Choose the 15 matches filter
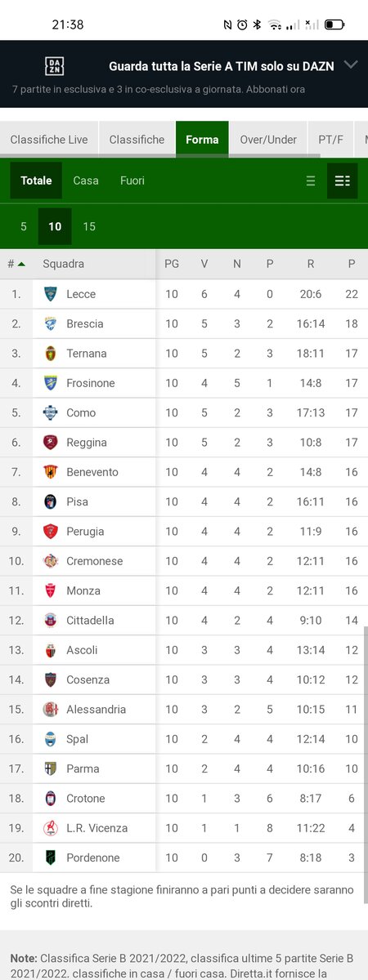Viewport: 368px width, 980px height. 89,227
